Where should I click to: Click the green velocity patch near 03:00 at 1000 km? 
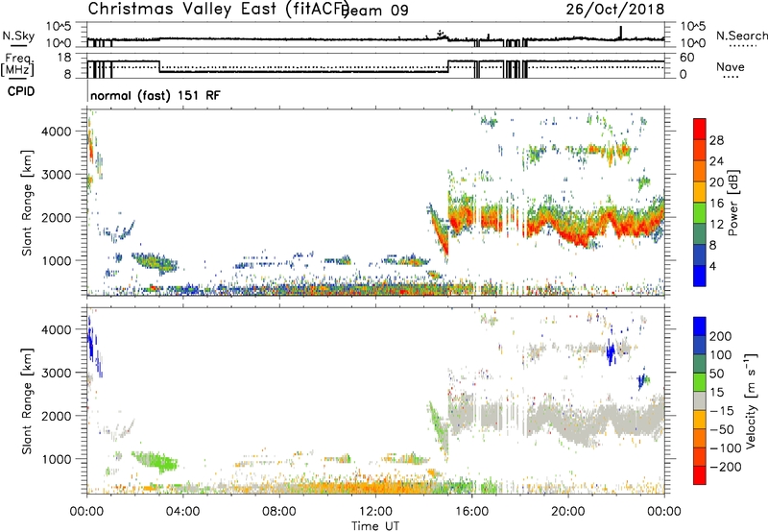tap(156, 461)
